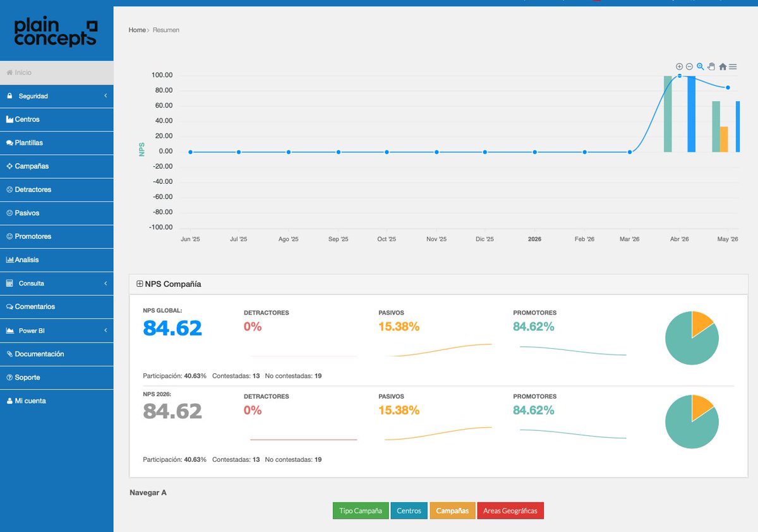Click the Navegar A heading
The width and height of the screenshot is (758, 532).
[x=148, y=492]
